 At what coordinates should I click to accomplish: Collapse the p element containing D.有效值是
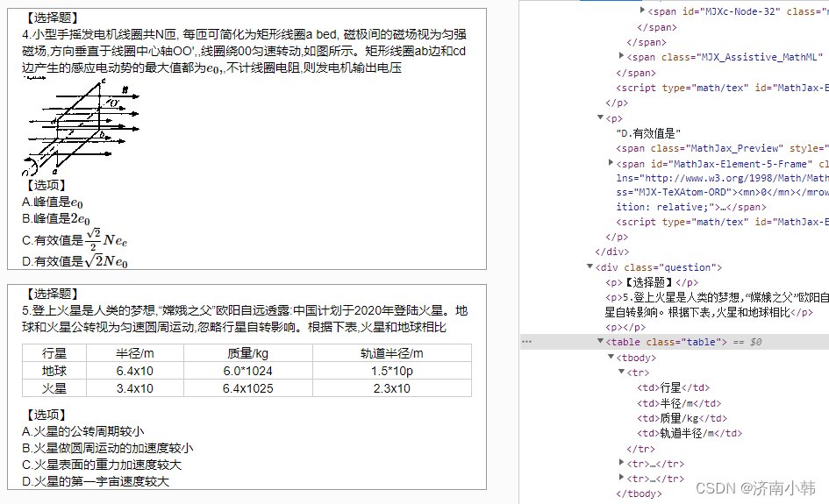click(600, 117)
